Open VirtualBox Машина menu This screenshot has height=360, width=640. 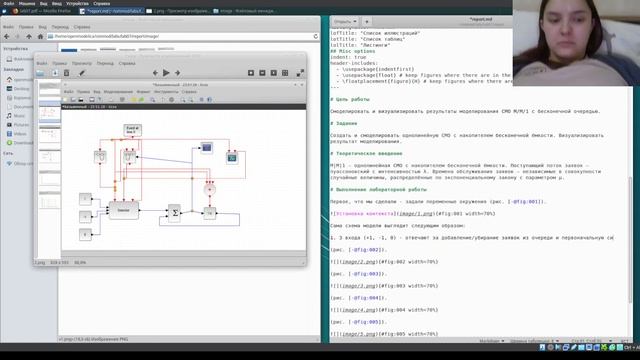pos(27,3)
